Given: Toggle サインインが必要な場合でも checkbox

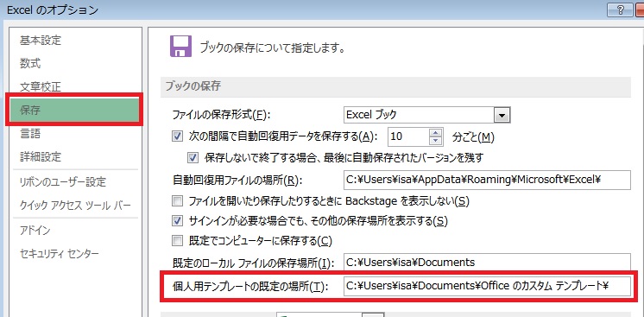Looking at the screenshot, I should (x=177, y=221).
